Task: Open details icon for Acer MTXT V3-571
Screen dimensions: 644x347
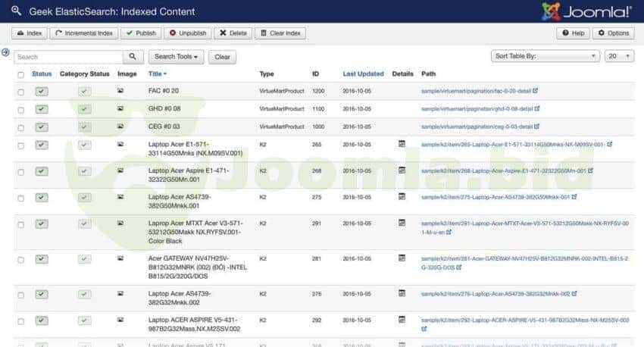Action: [x=402, y=223]
